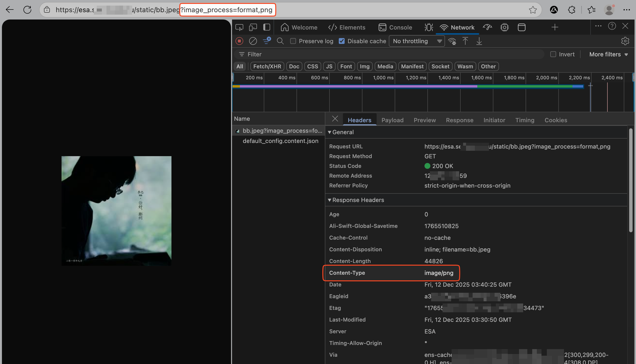Open Network settings gear icon
636x364 pixels.
coord(625,41)
